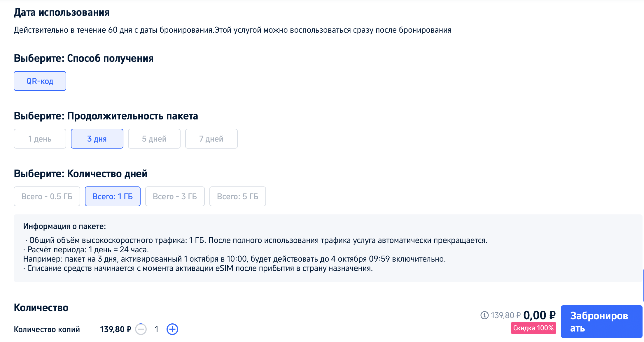Decrease copies with the minus button
Viewport: 644px width, 342px height.
pos(141,329)
